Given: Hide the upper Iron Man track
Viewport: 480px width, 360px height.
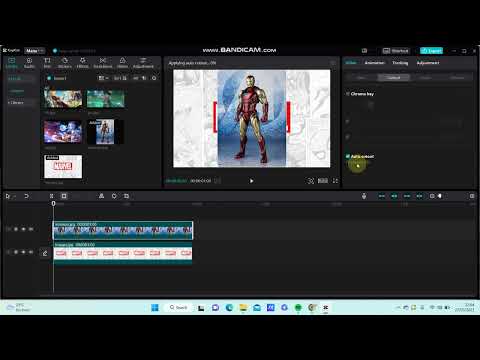Looking at the screenshot, I should coord(23,229).
